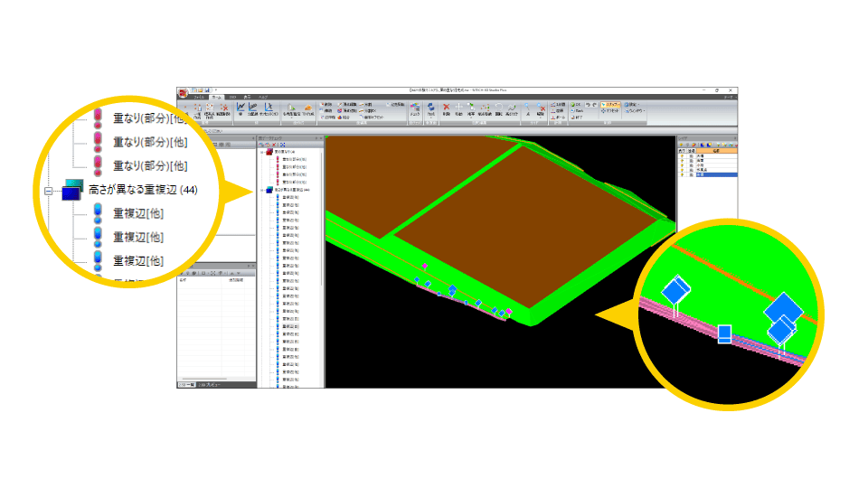The height and width of the screenshot is (488, 868).
Task: Select the second graph tool in the ribbon
Action: pos(253,108)
